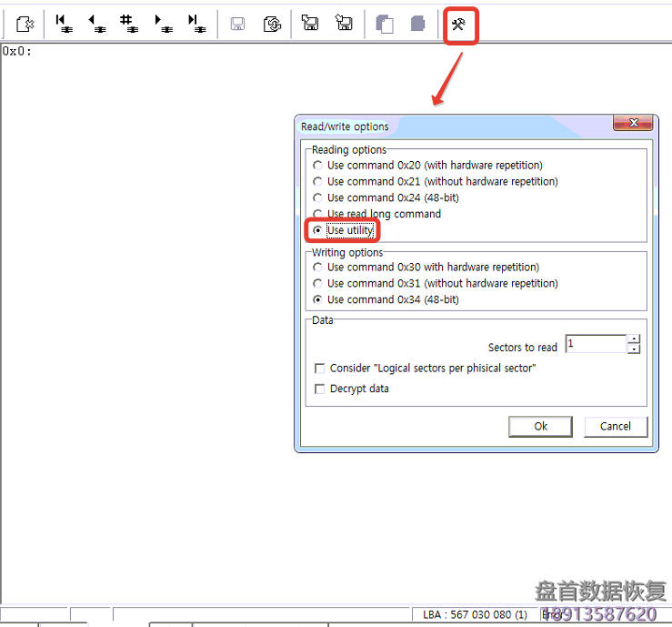Click the leftmost document close toolbar icon
This screenshot has width=672, height=627.
25,25
